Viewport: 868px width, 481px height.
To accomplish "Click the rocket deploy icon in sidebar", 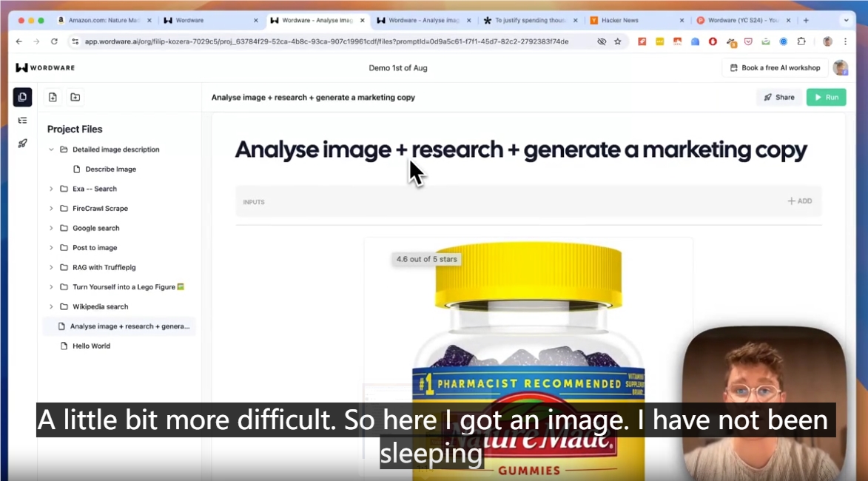I will point(22,144).
